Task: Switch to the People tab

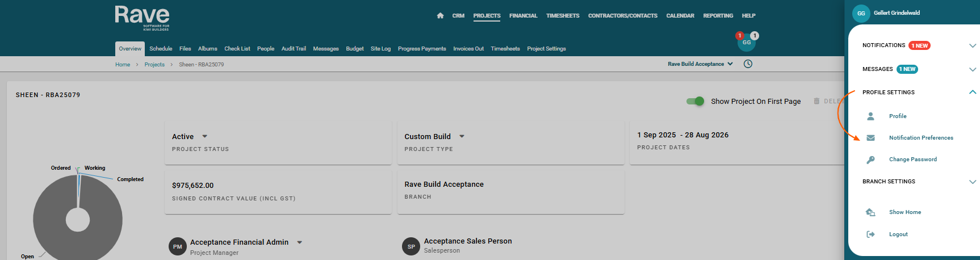Action: pyautogui.click(x=266, y=49)
